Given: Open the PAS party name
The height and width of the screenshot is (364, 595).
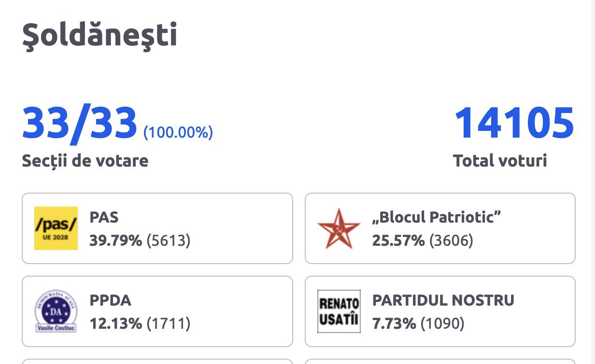Looking at the screenshot, I should (x=104, y=217).
